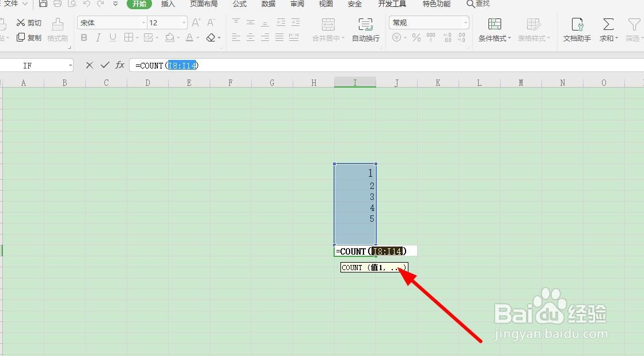Align text left horizontally
Screen dimensions: 644x356
pos(236,37)
